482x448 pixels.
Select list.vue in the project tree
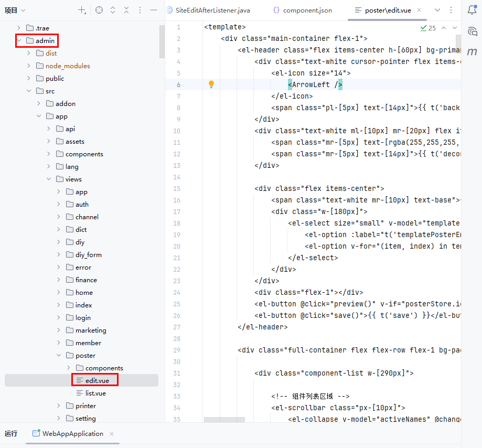pyautogui.click(x=95, y=393)
